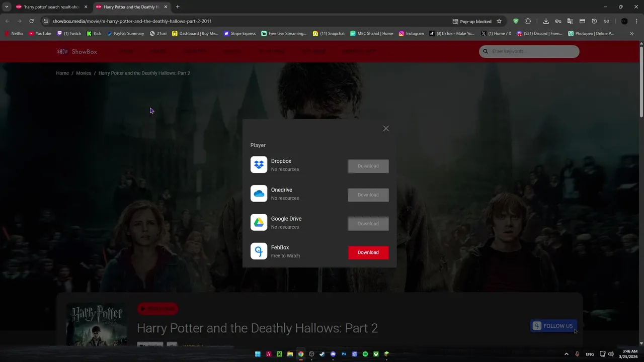644x362 pixels.
Task: Open the Instagram bookmark
Action: pyautogui.click(x=412, y=34)
